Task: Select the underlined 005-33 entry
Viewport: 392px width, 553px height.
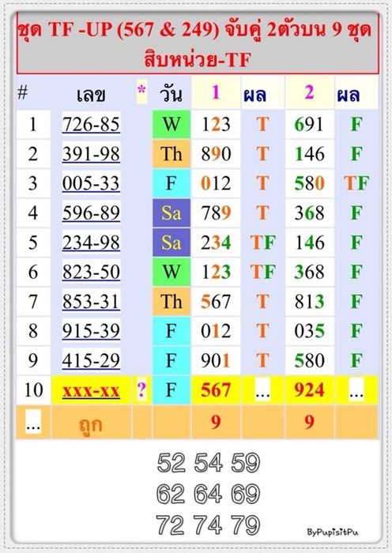Action: tap(92, 183)
